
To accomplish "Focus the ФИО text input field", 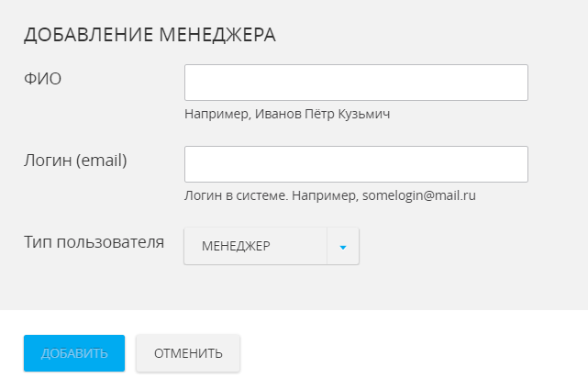I will tap(356, 83).
